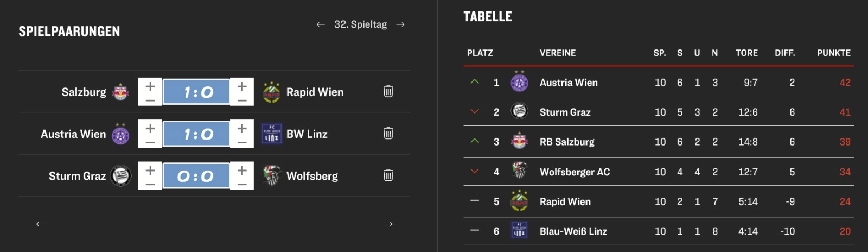Click the TORE column header

click(x=746, y=53)
